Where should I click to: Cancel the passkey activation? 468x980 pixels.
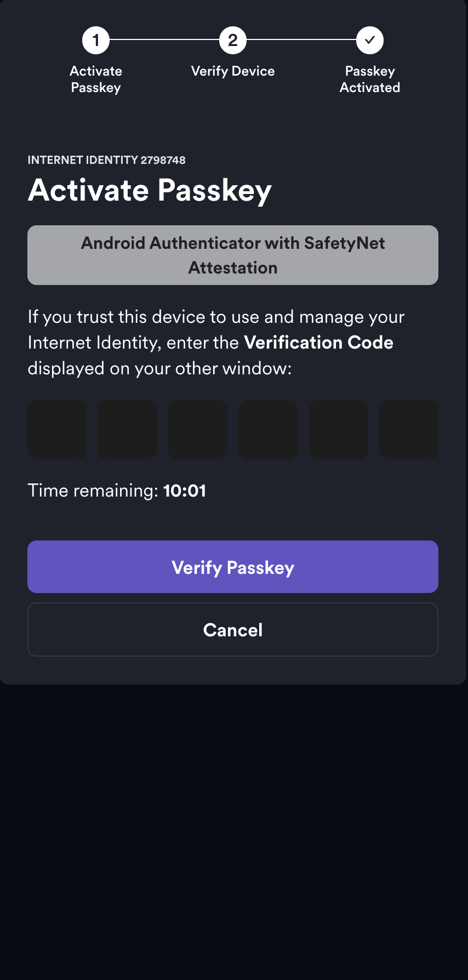(x=233, y=629)
